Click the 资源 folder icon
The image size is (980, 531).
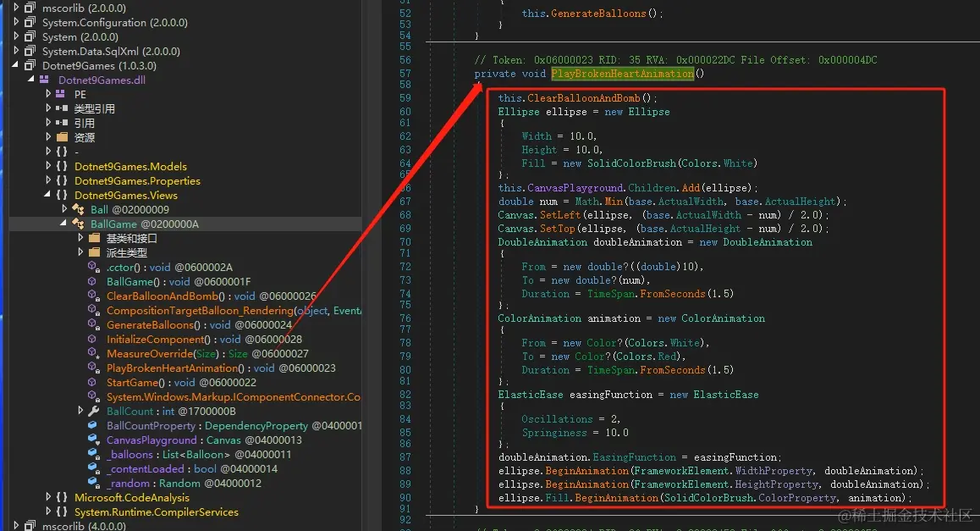click(x=62, y=137)
